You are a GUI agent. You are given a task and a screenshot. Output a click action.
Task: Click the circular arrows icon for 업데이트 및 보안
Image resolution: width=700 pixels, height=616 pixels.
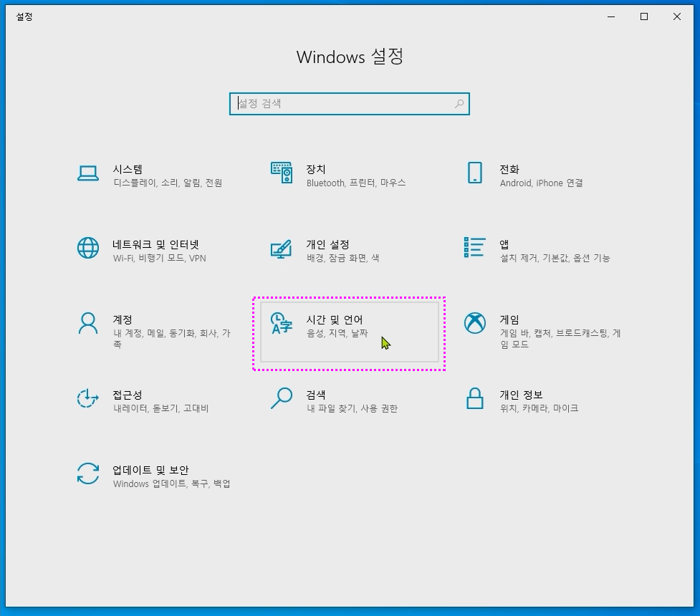88,473
